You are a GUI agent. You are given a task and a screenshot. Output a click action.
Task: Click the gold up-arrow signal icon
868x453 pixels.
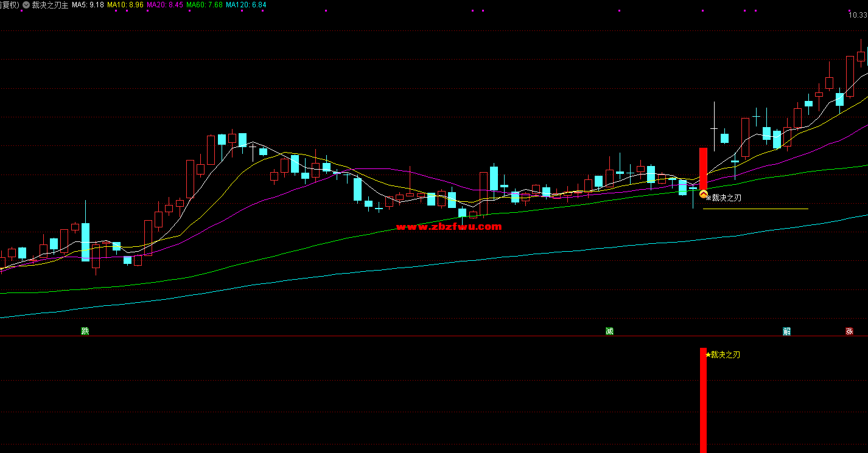pos(703,194)
